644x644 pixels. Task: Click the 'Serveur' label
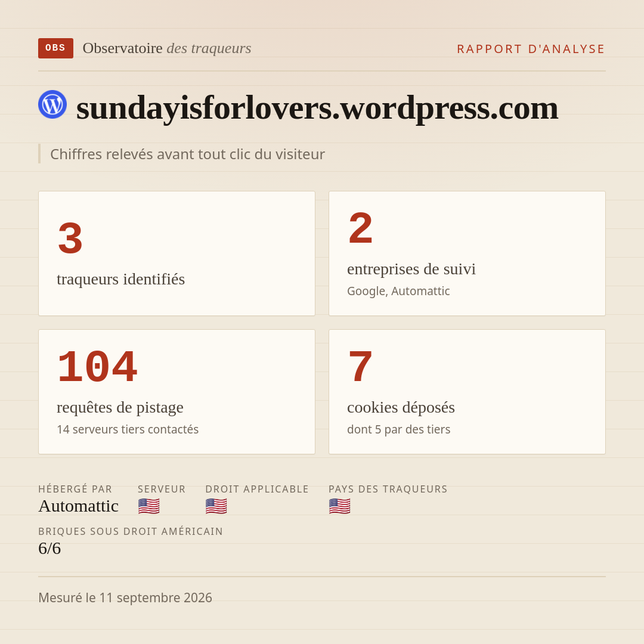pyautogui.click(x=162, y=489)
